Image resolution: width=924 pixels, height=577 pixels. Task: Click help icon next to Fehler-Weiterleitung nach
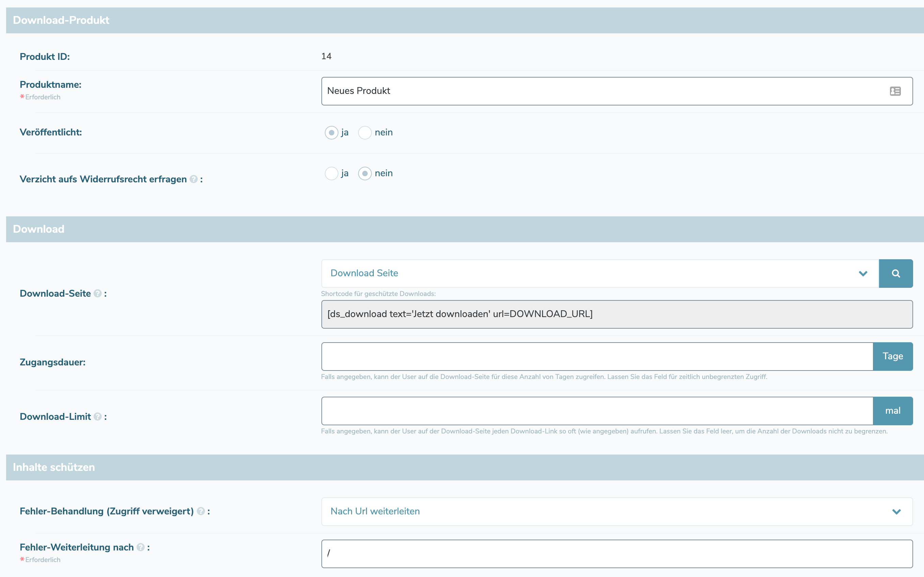141,547
